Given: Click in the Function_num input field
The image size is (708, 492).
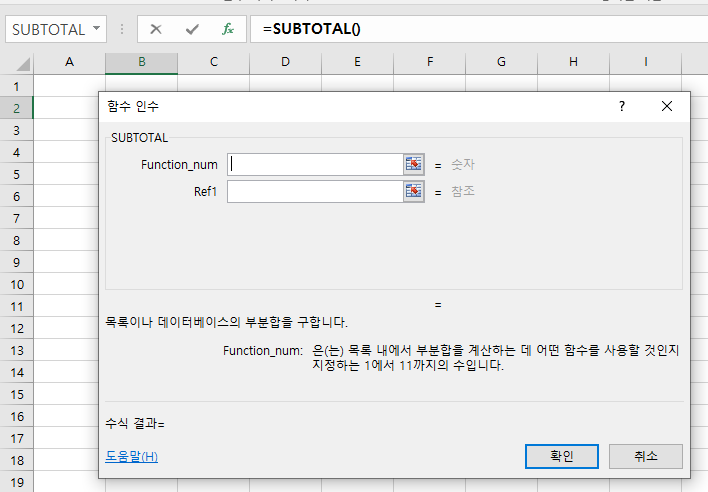Looking at the screenshot, I should [x=314, y=164].
